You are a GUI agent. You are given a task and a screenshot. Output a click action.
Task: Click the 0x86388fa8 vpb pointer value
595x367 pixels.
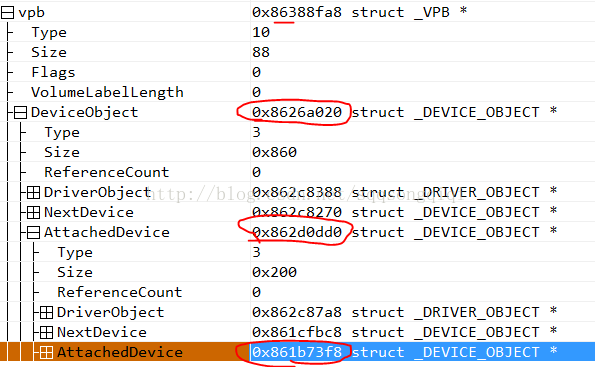[297, 13]
